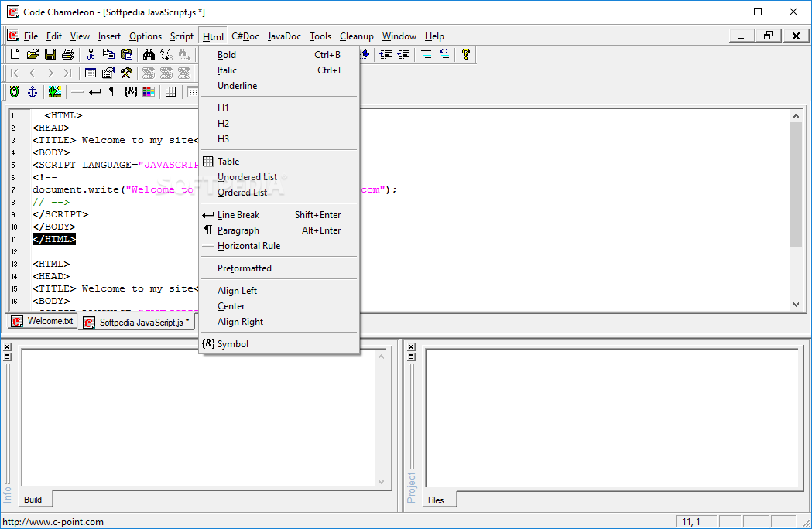Copy selection using copy icon

[108, 54]
